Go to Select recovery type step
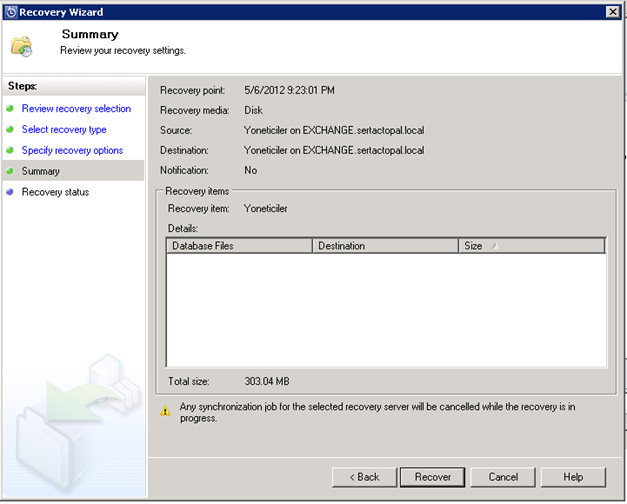Viewport: 627px width, 504px height. (64, 130)
